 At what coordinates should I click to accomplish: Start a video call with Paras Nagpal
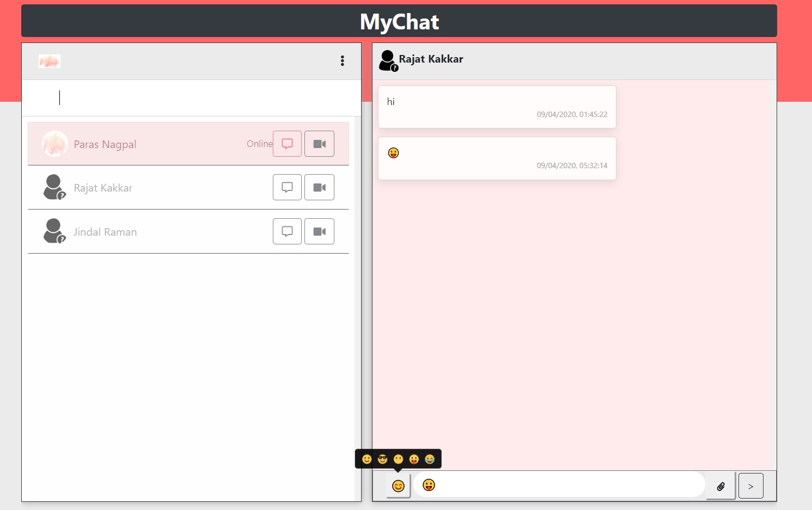[x=319, y=144]
